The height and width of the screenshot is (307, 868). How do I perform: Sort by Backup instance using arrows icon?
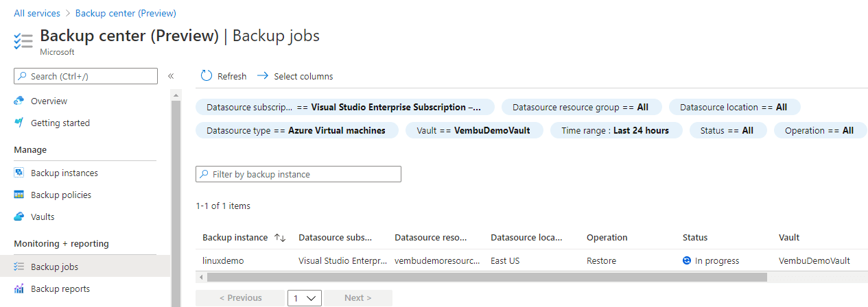279,238
